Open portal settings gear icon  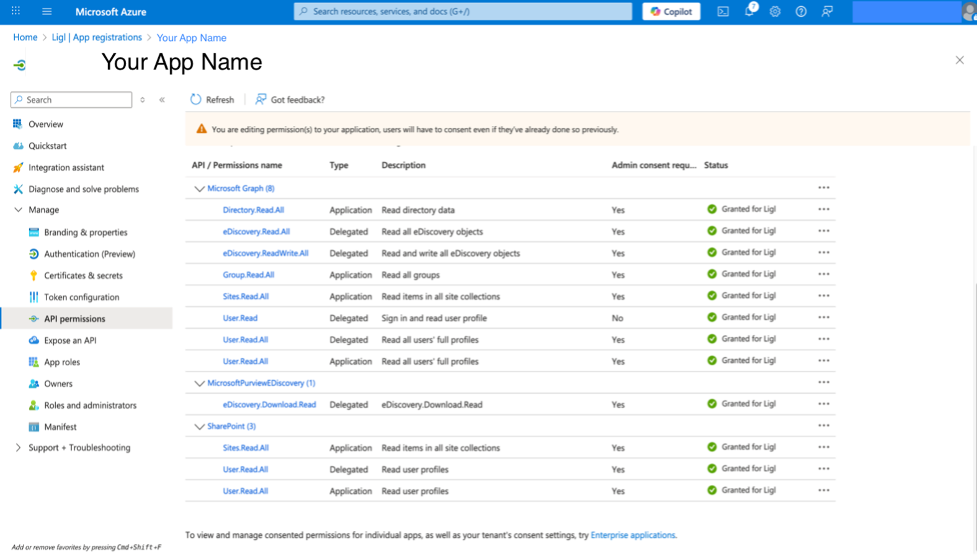click(775, 11)
